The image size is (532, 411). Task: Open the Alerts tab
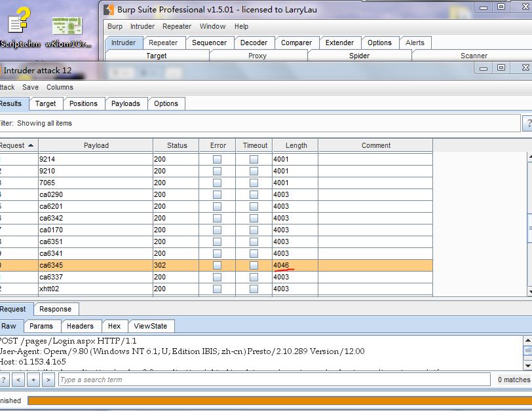point(415,43)
